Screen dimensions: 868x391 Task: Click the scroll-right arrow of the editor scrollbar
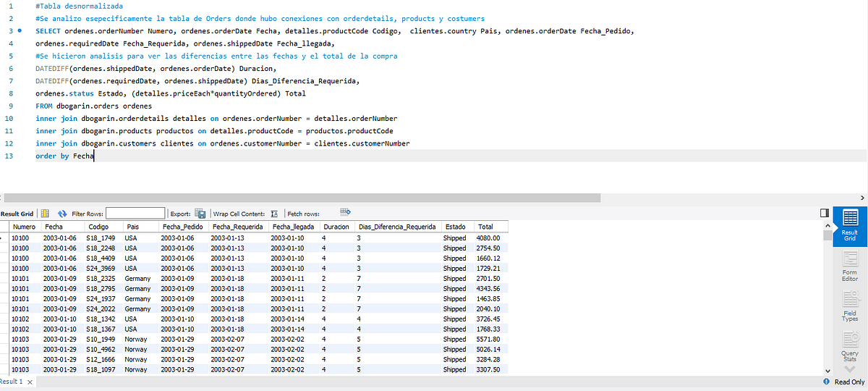point(862,198)
